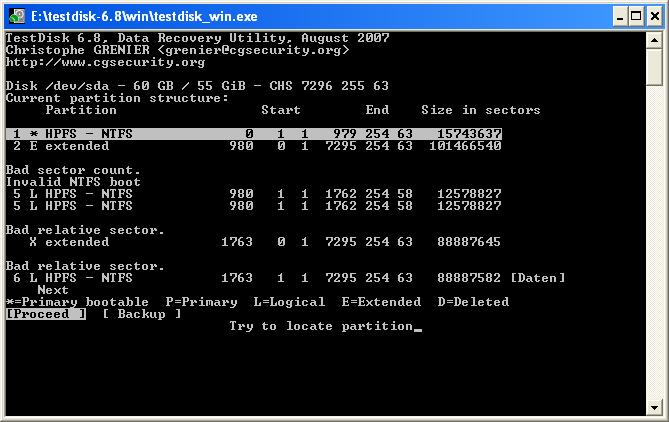The width and height of the screenshot is (669, 422).
Task: Click the sector size value 101466540
Action: pos(465,146)
